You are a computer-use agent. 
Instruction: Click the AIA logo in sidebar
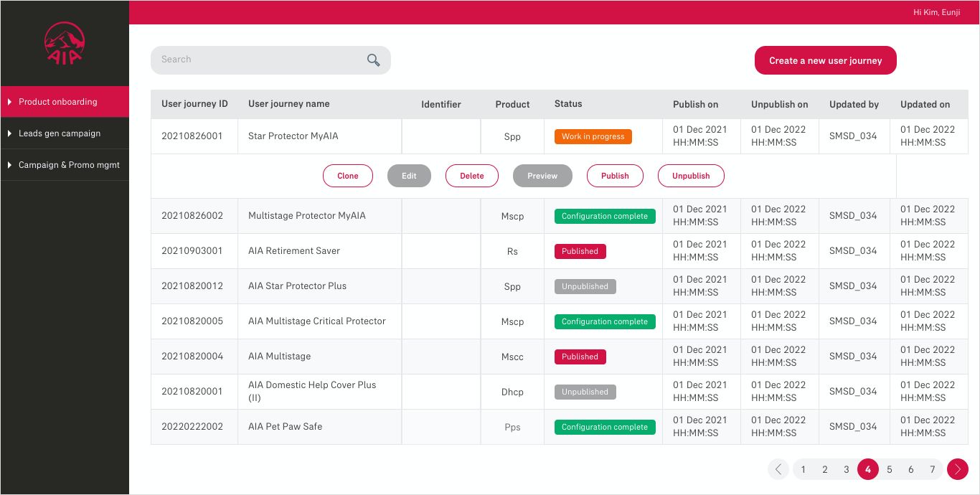pyautogui.click(x=65, y=44)
